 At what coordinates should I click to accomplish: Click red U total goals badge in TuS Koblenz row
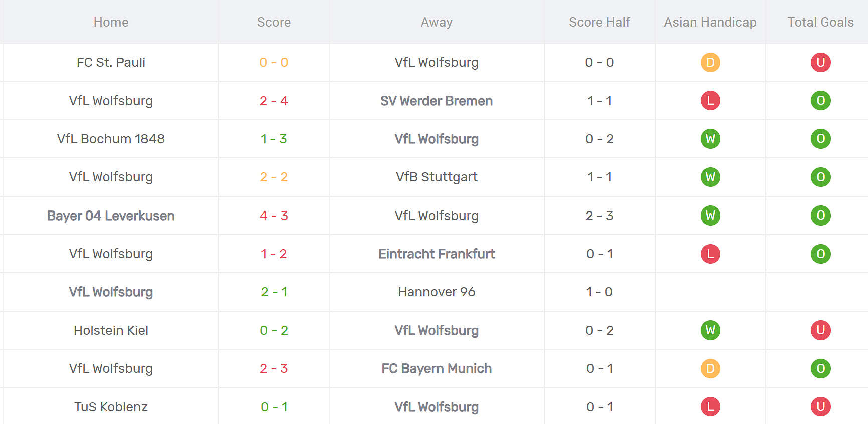click(821, 407)
